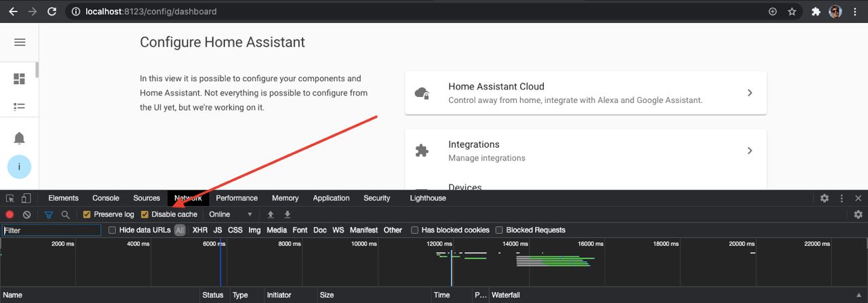
Task: Activate the DevTools inspect element picker
Action: coord(10,198)
